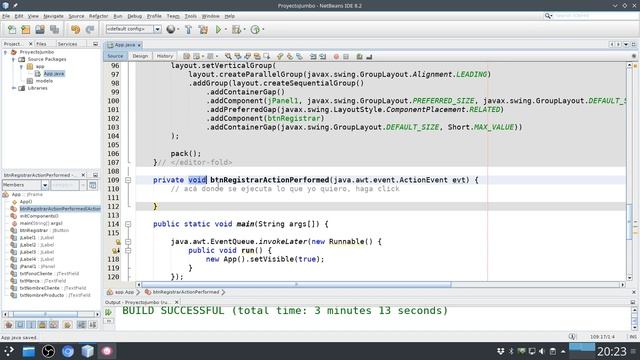The image size is (640, 360).
Task: Click the Profile Project toolbar icon
Action: point(255,29)
